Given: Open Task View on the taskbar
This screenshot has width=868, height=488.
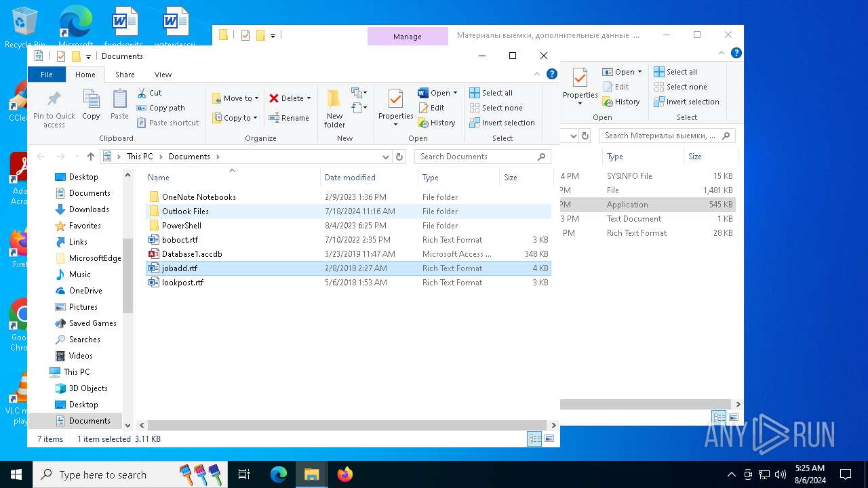Looking at the screenshot, I should [x=244, y=474].
